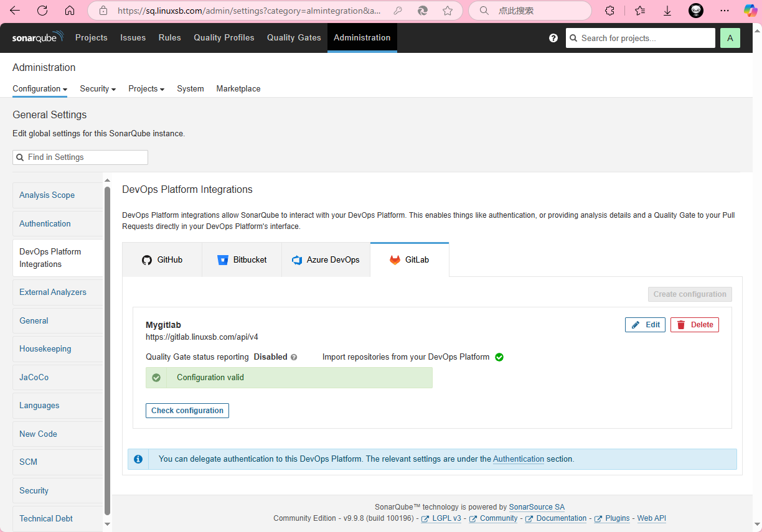Viewport: 762px width, 532px height.
Task: Reload the page with refresh icon
Action: [42, 11]
